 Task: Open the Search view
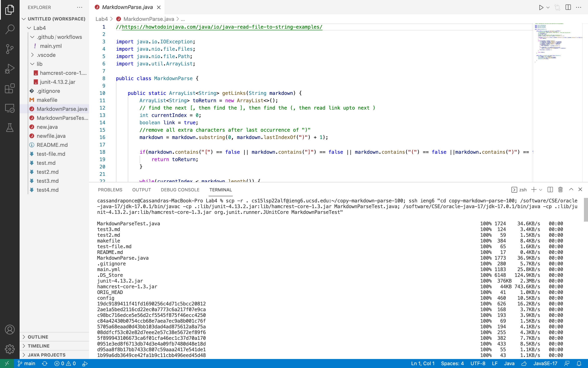tap(10, 29)
